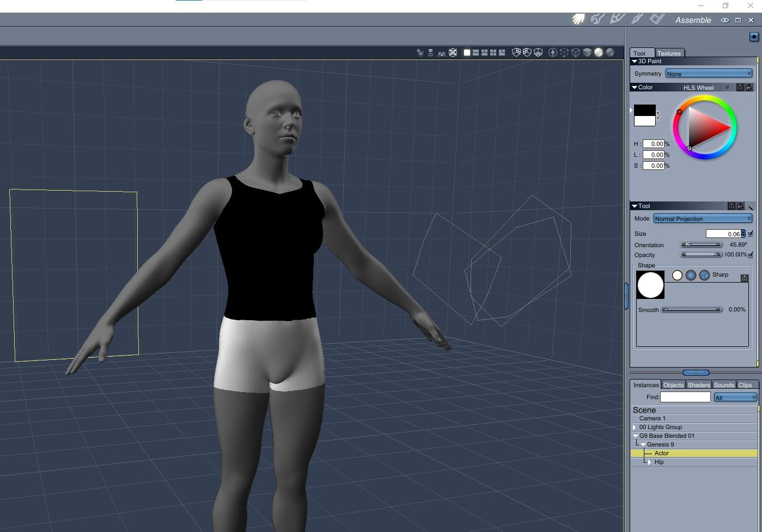Expand the 00 Lights Group node
Image resolution: width=762 pixels, height=532 pixels.
[x=635, y=427]
